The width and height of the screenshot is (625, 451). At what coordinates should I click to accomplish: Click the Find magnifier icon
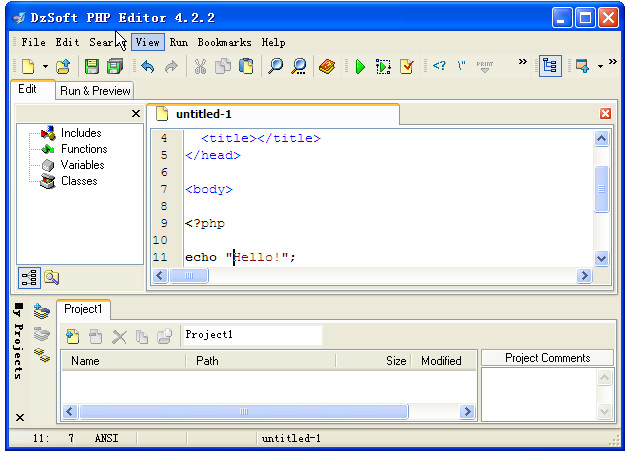pyautogui.click(x=274, y=67)
